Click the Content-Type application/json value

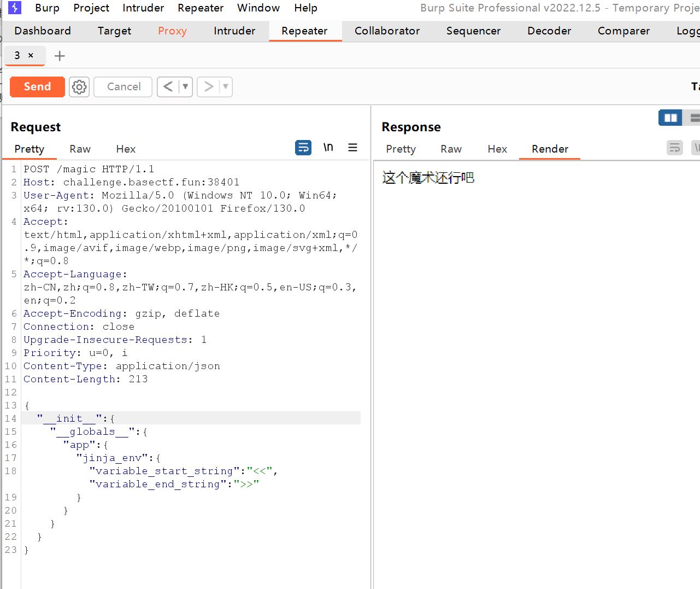168,366
